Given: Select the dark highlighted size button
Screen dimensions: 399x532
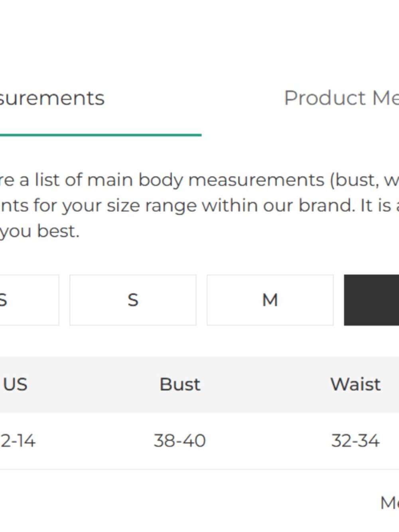Looking at the screenshot, I should point(371,300).
